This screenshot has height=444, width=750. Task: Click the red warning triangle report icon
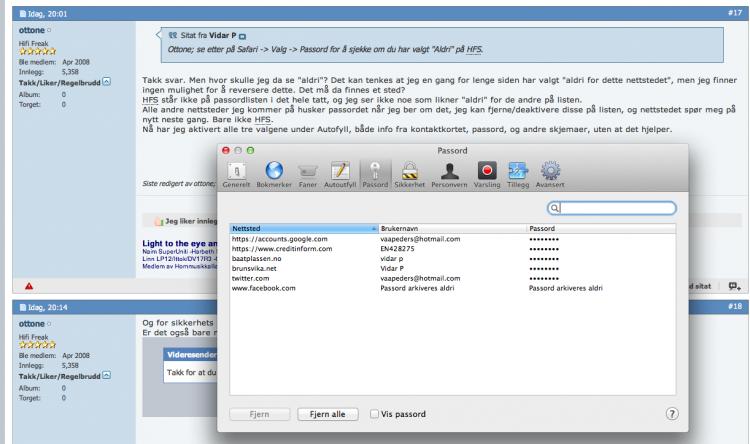(x=29, y=286)
